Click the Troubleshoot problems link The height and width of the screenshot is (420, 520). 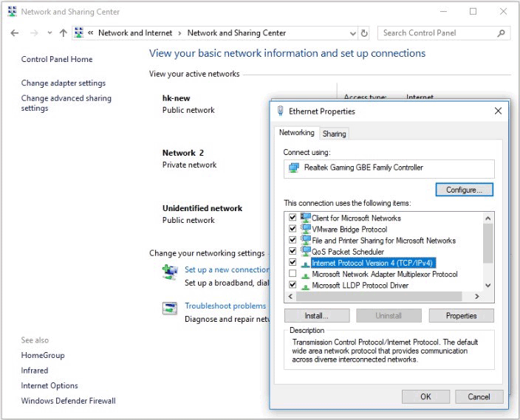pos(225,306)
